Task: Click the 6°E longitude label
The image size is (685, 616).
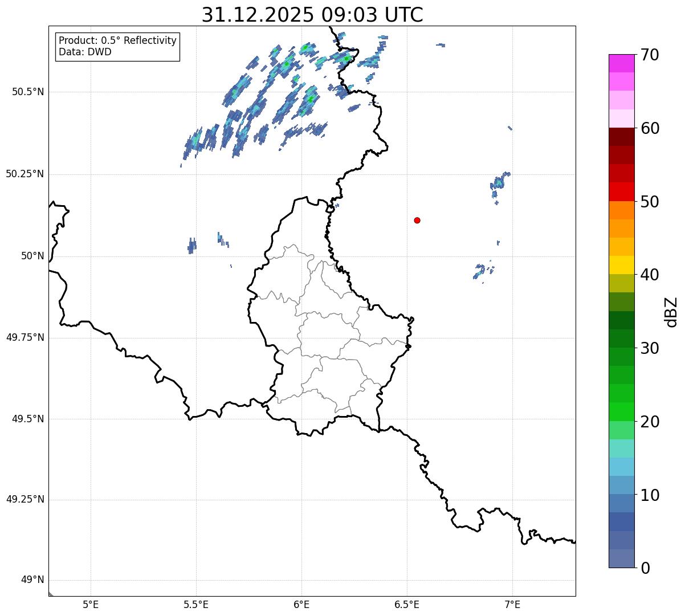Action: click(x=301, y=604)
